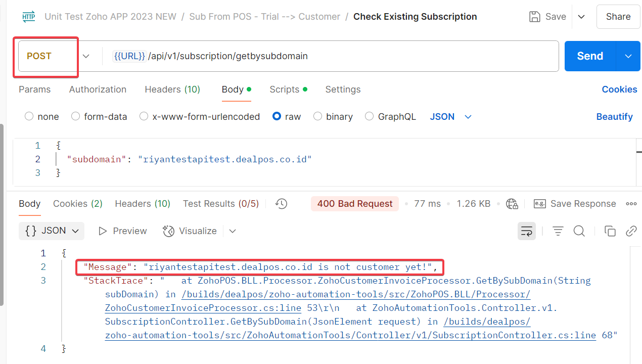Click the Save Response example icon
This screenshot has width=642, height=364.
click(539, 204)
